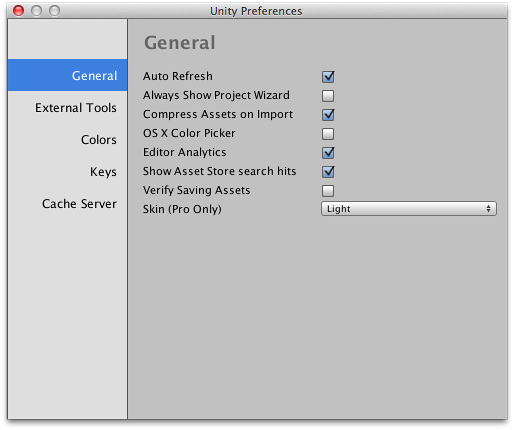This screenshot has height=430, width=514.
Task: Select the General preferences section
Action: (67, 75)
